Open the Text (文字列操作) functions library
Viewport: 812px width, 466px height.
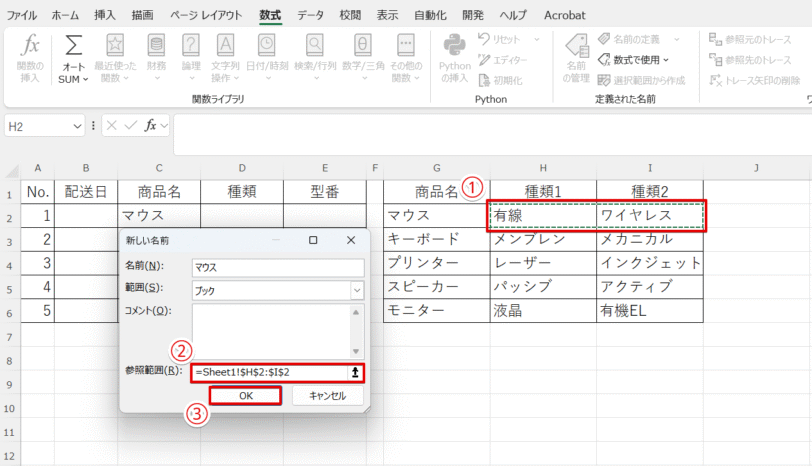pos(225,58)
